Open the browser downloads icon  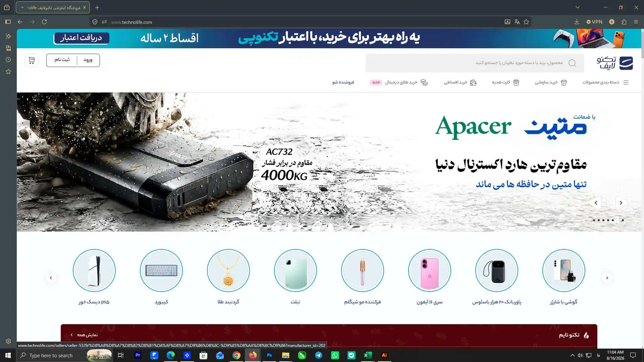(x=577, y=22)
